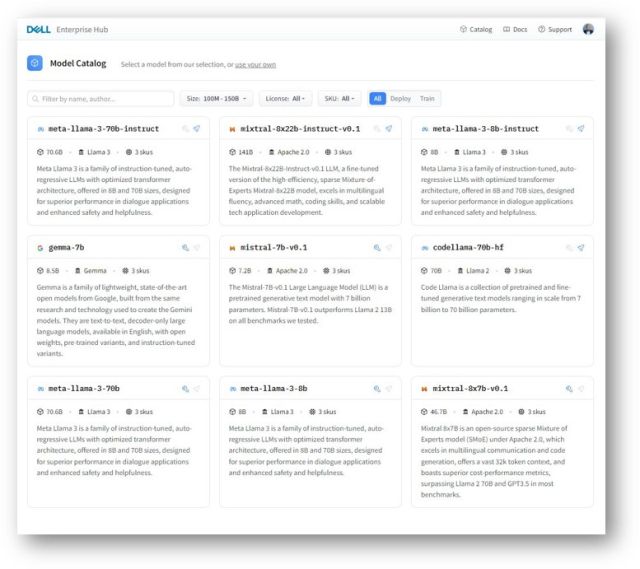Image resolution: width=640 pixels, height=569 pixels.
Task: Open the SKU filter dropdown
Action: coord(340,99)
